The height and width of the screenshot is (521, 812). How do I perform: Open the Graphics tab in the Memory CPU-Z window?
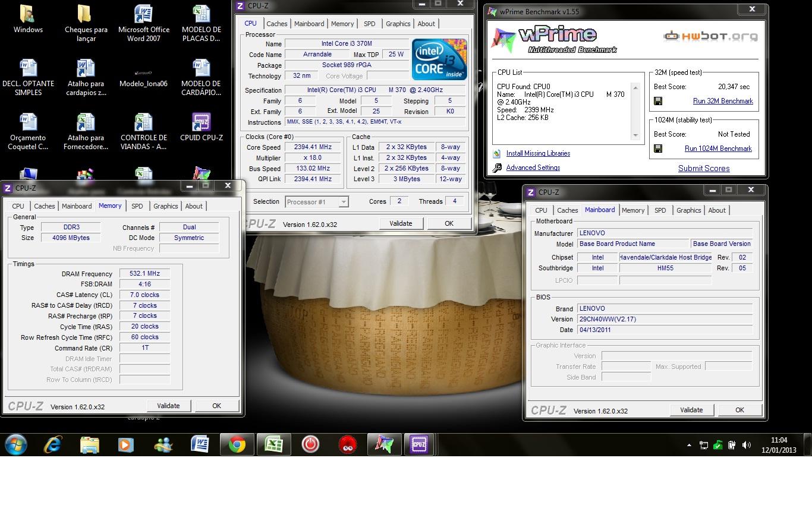point(165,206)
